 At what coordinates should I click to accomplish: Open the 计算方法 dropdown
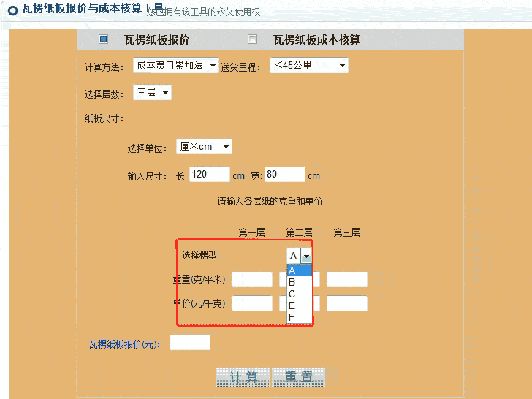point(175,66)
